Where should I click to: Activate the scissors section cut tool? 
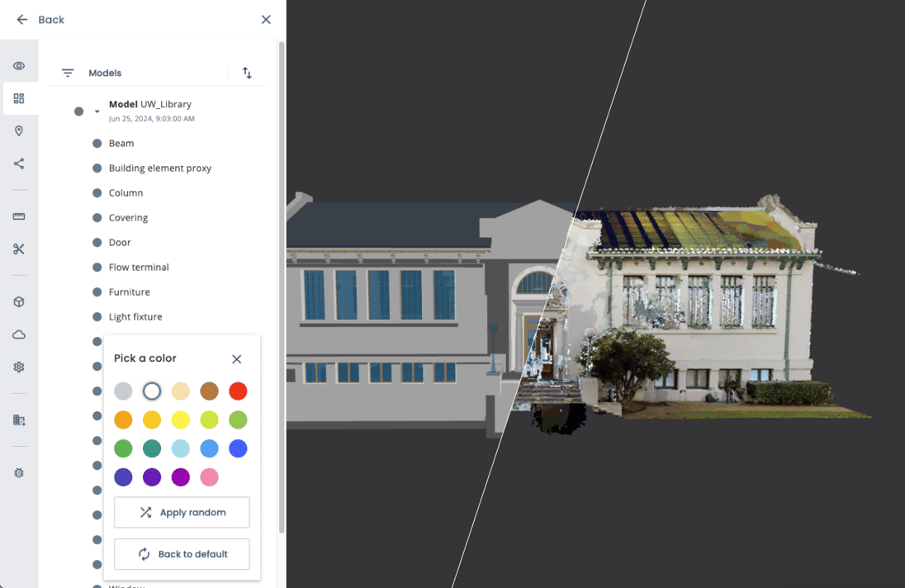click(x=19, y=249)
